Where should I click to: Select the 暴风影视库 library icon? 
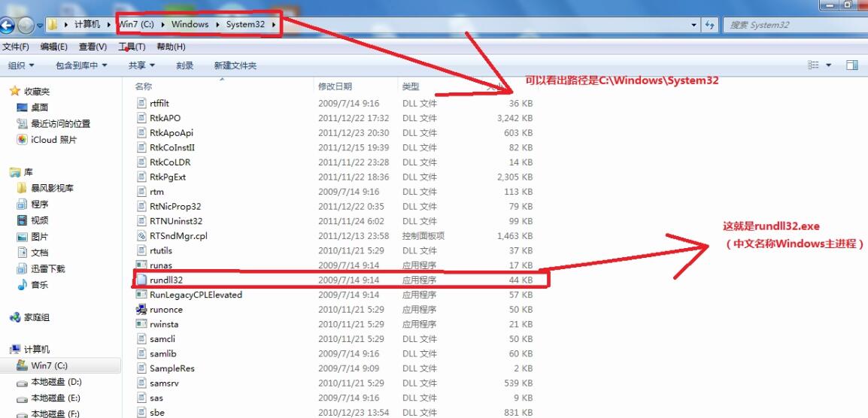pyautogui.click(x=22, y=188)
